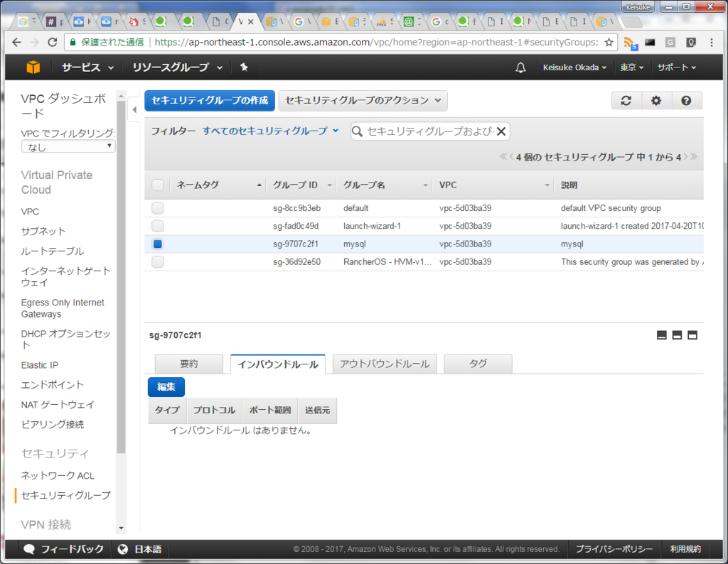Select the インバウンドルール tab
This screenshot has width=728, height=564.
pyautogui.click(x=278, y=364)
